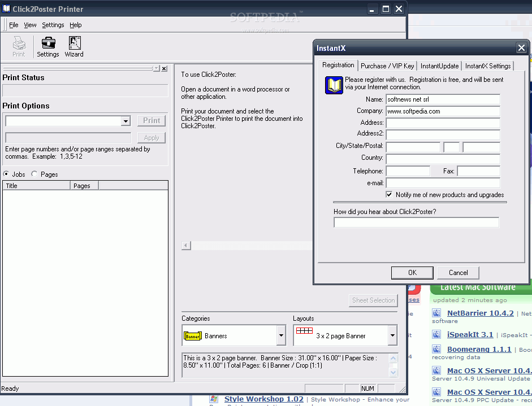Open the View menu

[x=30, y=25]
